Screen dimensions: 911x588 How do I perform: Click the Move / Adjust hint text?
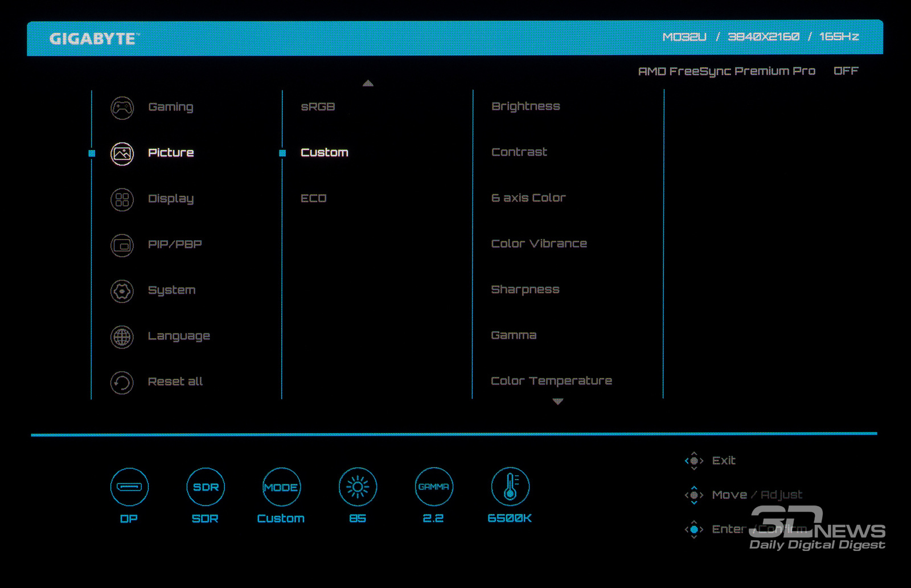click(x=757, y=495)
